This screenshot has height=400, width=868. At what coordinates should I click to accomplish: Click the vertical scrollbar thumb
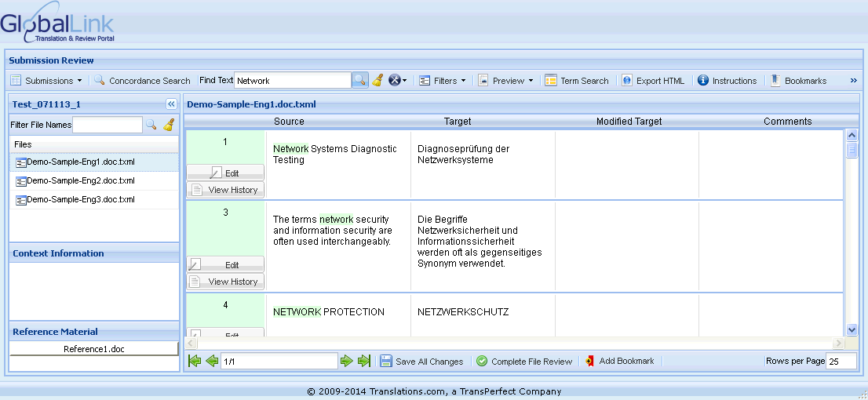coord(852,149)
